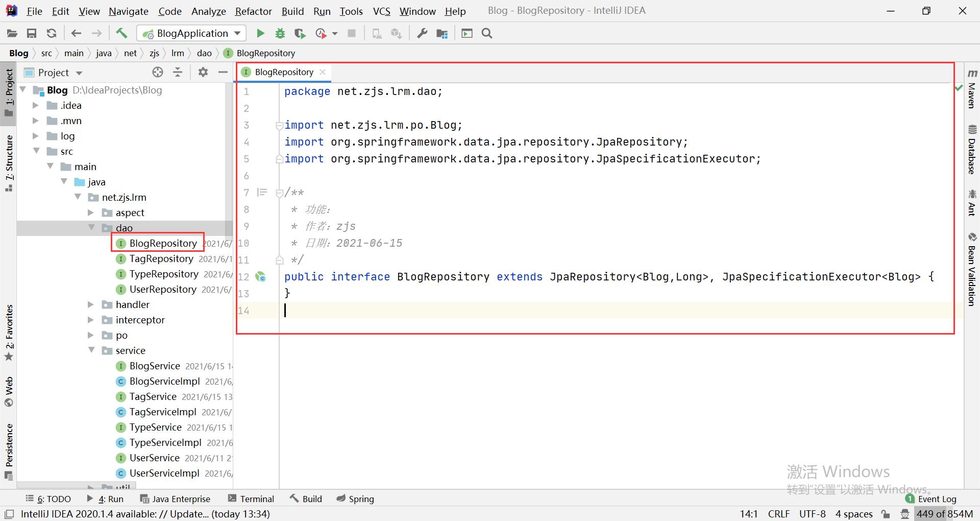This screenshot has height=521, width=980.
Task: Click Search Everywhere magnifier icon
Action: coord(487,34)
